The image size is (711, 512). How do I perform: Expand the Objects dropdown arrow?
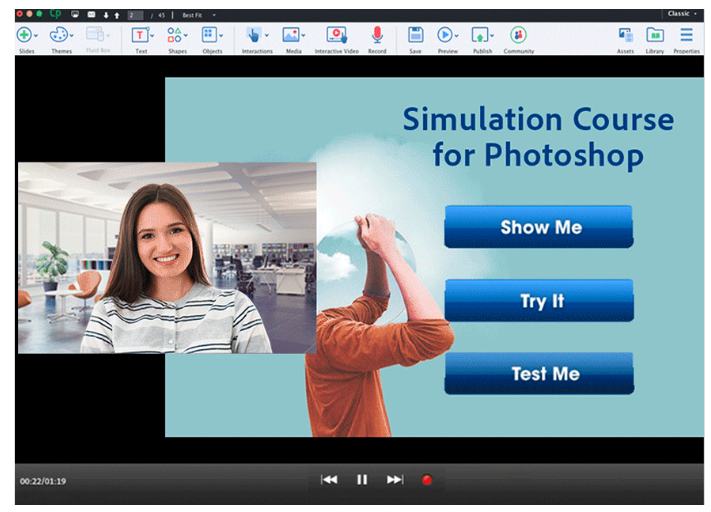[221, 35]
